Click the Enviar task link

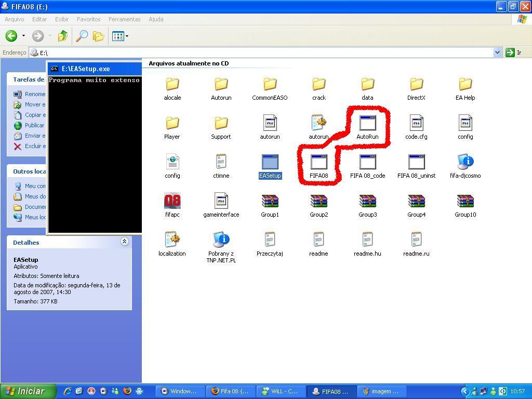(30, 136)
